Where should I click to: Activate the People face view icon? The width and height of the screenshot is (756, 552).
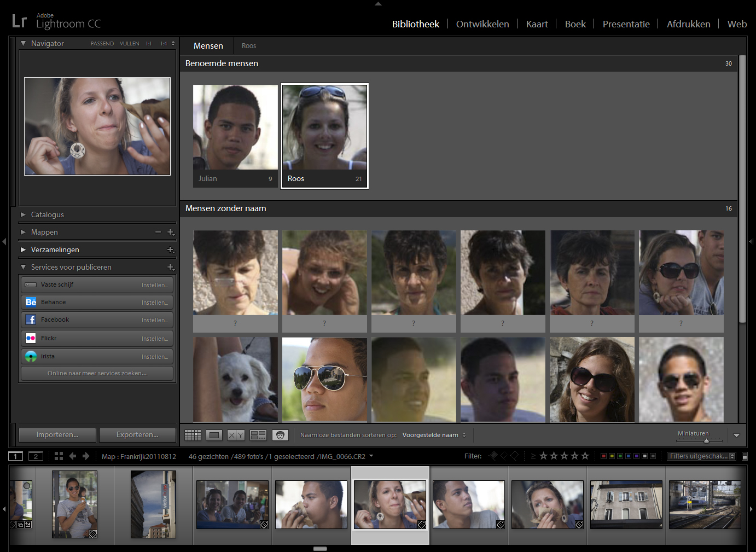pyautogui.click(x=280, y=435)
